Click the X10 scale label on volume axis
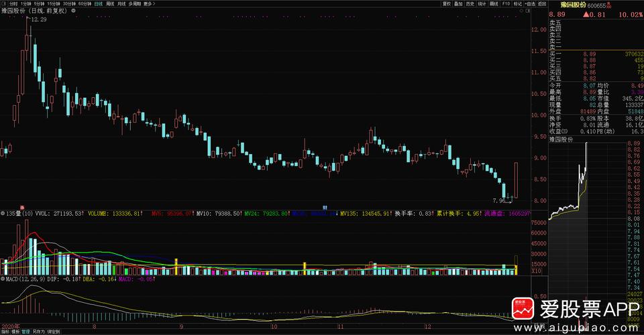Image resolution: width=644 pixels, height=335 pixels. pyautogui.click(x=537, y=271)
